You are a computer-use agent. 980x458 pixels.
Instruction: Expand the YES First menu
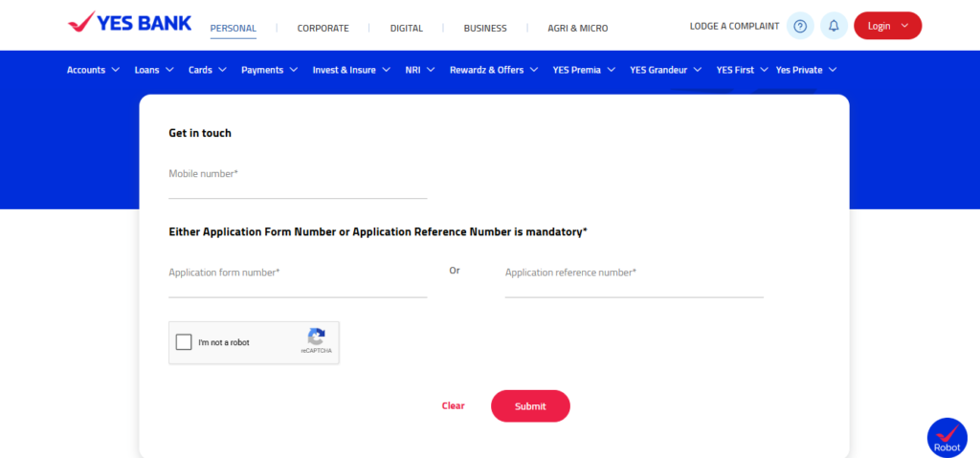click(x=742, y=70)
